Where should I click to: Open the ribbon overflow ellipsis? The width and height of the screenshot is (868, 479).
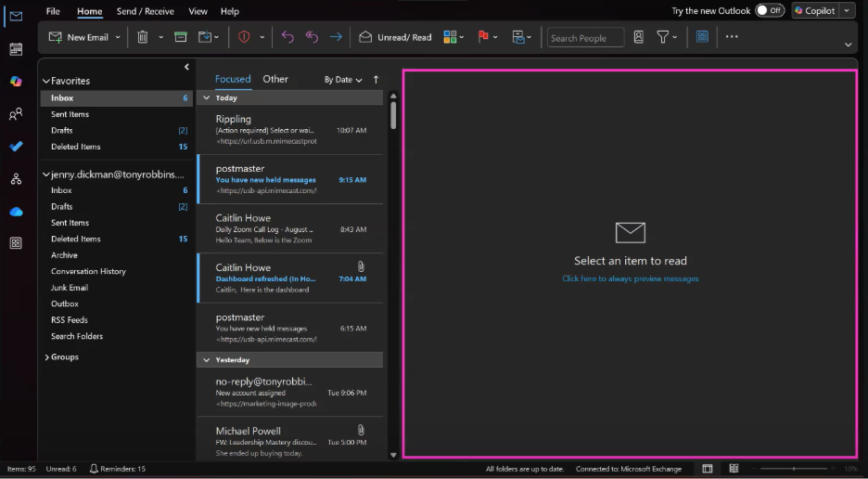pos(732,36)
